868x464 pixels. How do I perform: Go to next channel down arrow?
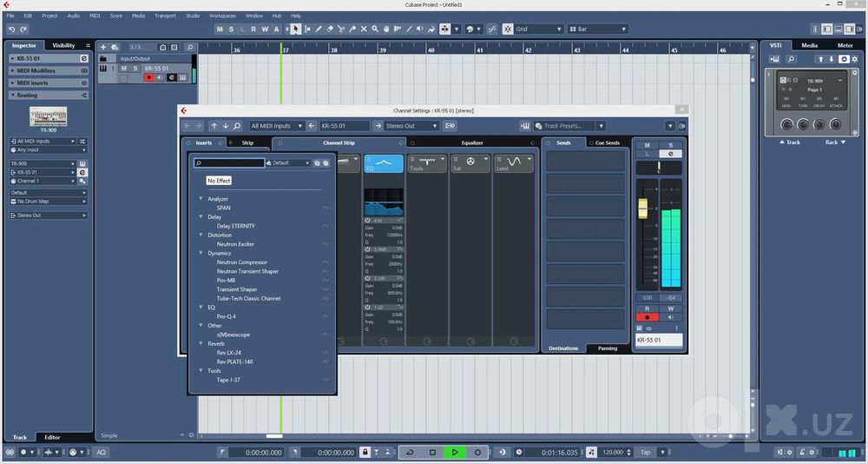point(226,126)
